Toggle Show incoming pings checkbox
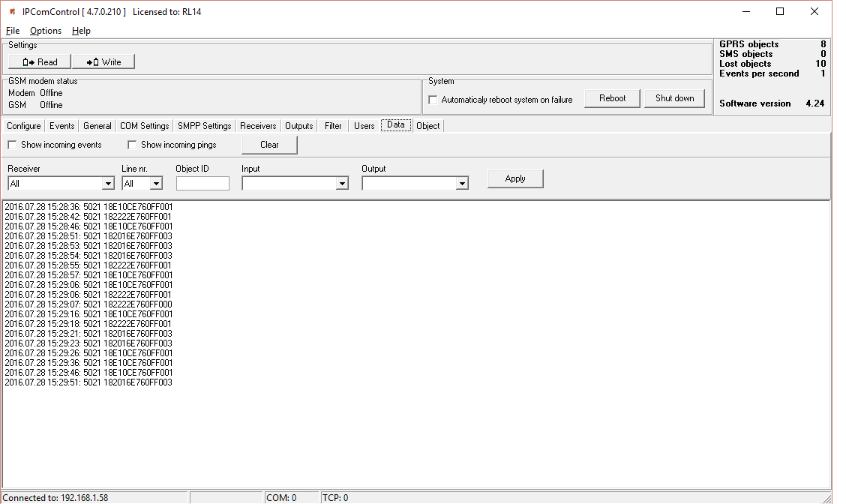This screenshot has height=504, width=846. point(132,145)
